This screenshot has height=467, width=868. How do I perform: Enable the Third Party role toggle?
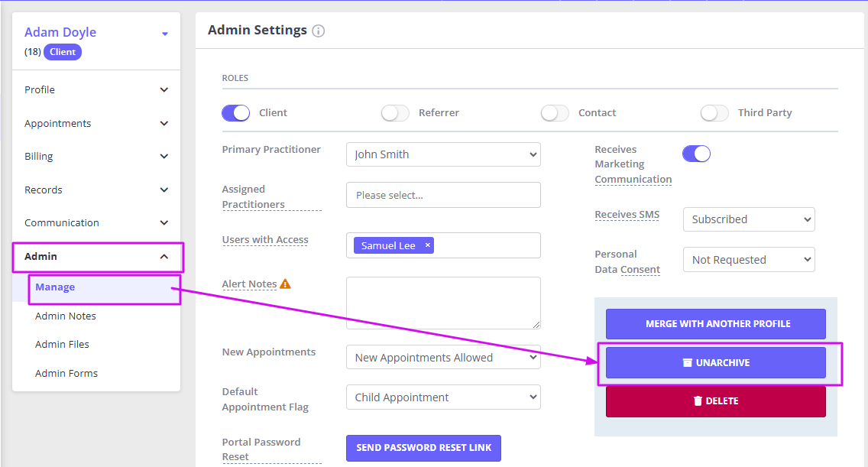714,112
